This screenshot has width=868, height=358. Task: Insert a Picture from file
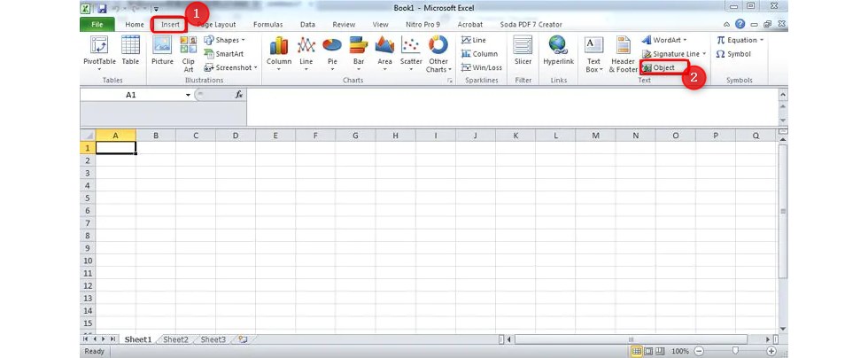coord(162,51)
